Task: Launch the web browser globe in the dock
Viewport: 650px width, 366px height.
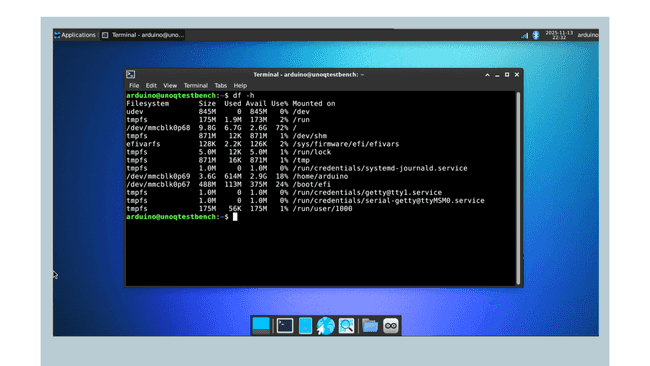Action: (326, 326)
